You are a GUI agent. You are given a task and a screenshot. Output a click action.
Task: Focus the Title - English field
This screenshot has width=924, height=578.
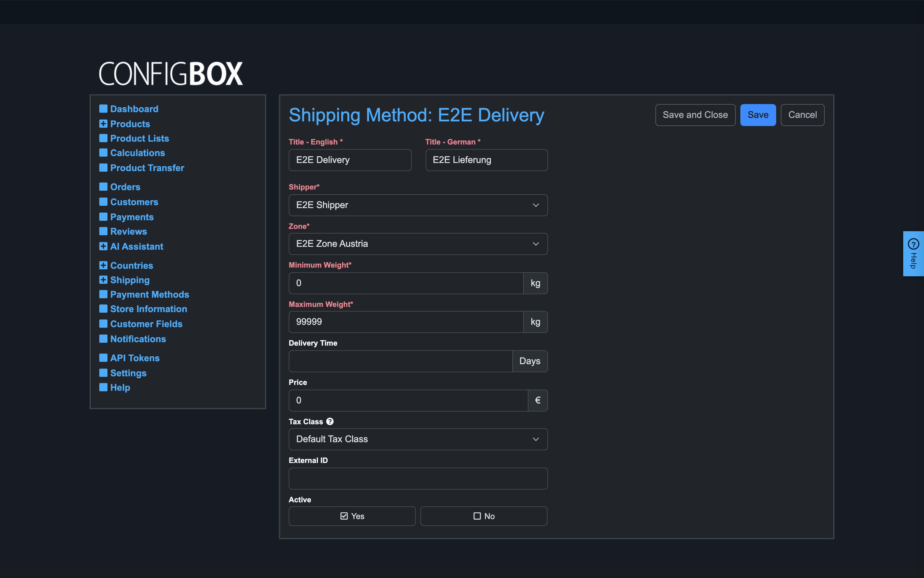click(350, 160)
